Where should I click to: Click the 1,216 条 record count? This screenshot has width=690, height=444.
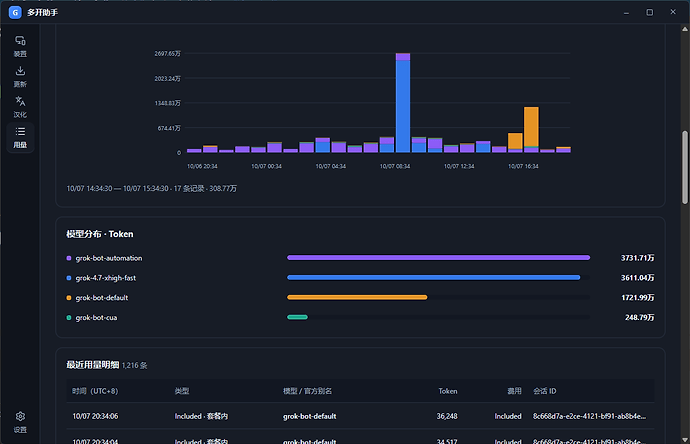(135, 365)
